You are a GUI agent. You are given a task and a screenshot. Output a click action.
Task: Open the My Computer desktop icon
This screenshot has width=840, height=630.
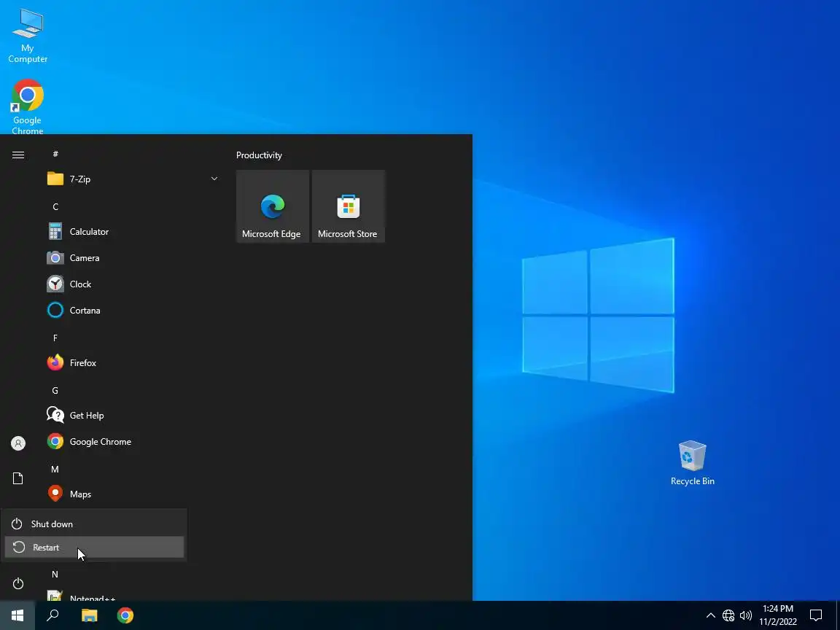click(27, 35)
